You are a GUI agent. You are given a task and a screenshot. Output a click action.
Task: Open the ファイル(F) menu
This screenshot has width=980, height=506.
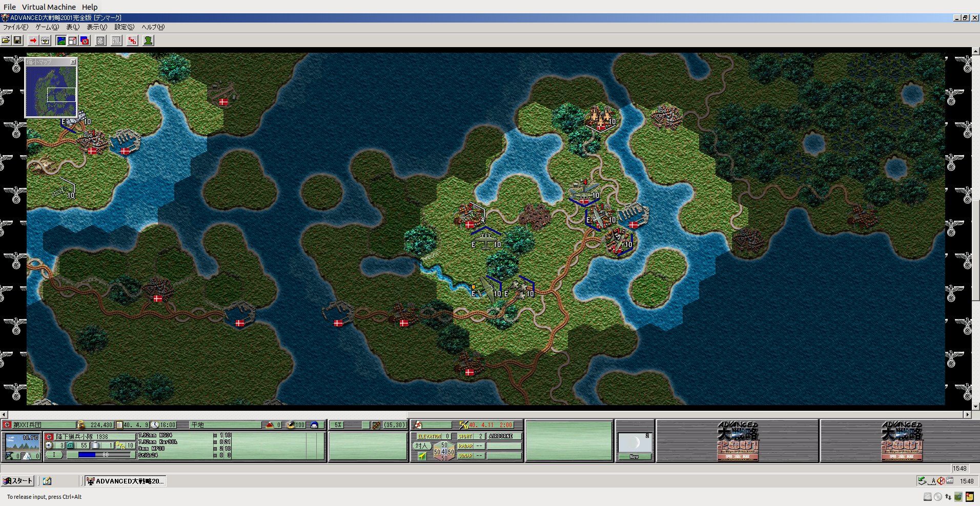tap(16, 27)
